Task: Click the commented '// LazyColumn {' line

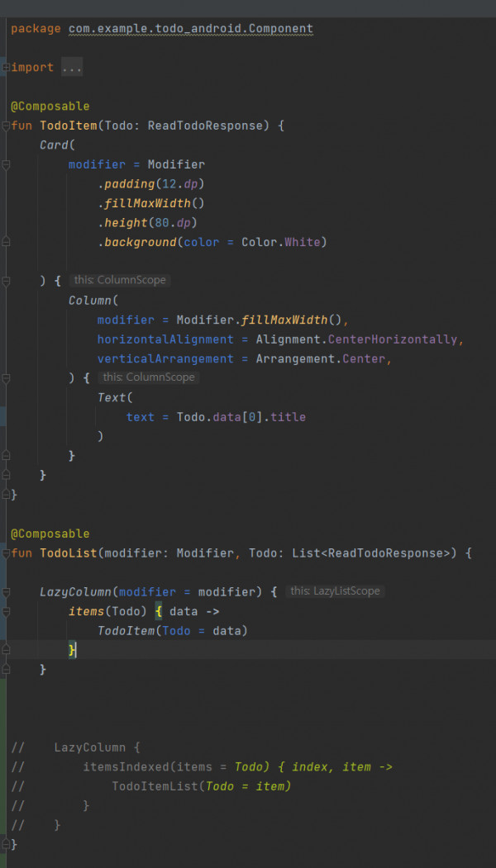Action: pos(75,748)
